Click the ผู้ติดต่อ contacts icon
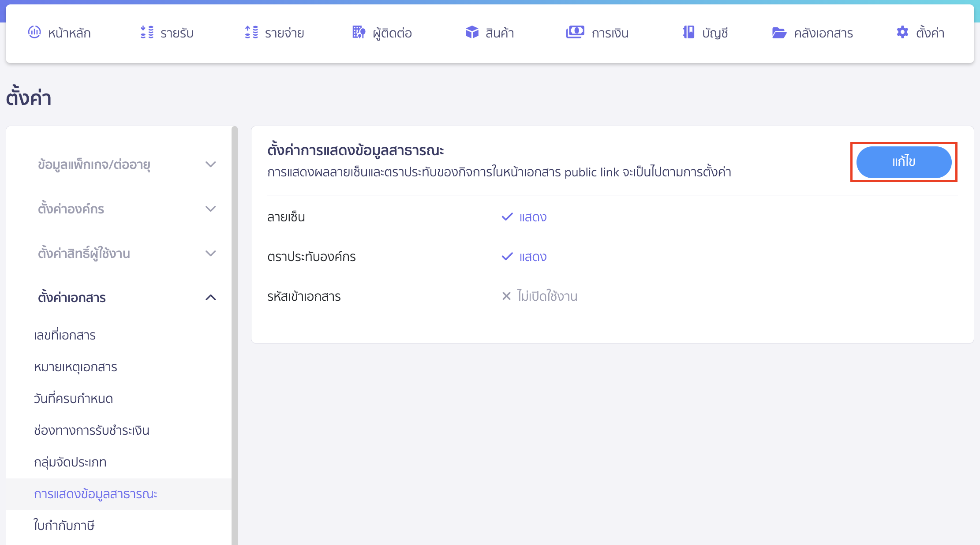 coord(359,32)
